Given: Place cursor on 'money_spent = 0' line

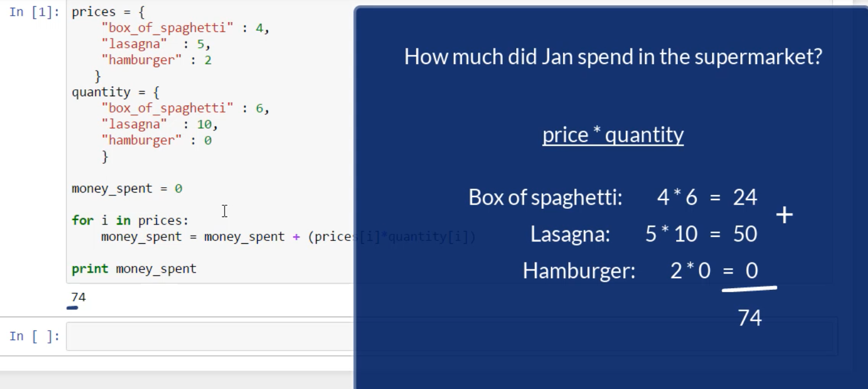Looking at the screenshot, I should [127, 188].
